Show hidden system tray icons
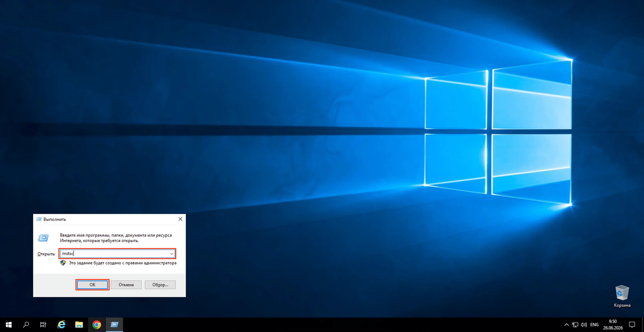Viewport: 644px width, 332px height. point(567,325)
